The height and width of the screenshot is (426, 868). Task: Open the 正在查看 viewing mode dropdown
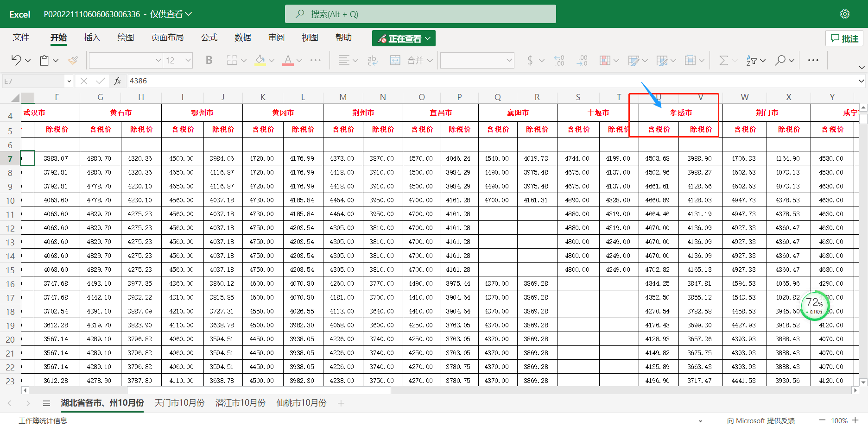[404, 38]
